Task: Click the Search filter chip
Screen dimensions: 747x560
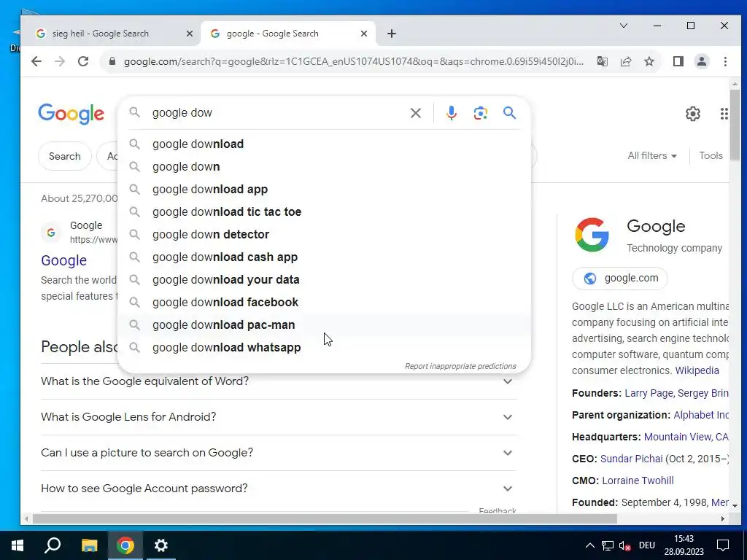Action: 65,156
